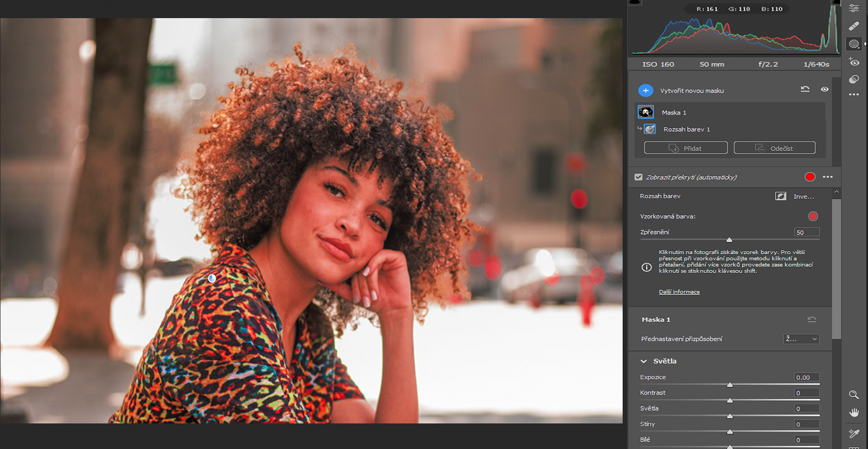The height and width of the screenshot is (449, 868).
Task: Click the sampled color red swatch
Action: click(813, 216)
